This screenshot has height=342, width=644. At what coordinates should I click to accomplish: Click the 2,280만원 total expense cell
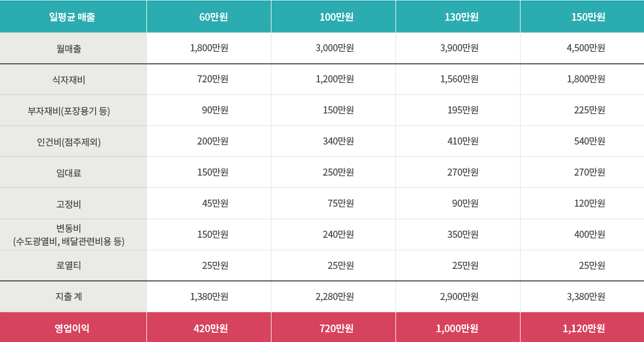pyautogui.click(x=334, y=297)
